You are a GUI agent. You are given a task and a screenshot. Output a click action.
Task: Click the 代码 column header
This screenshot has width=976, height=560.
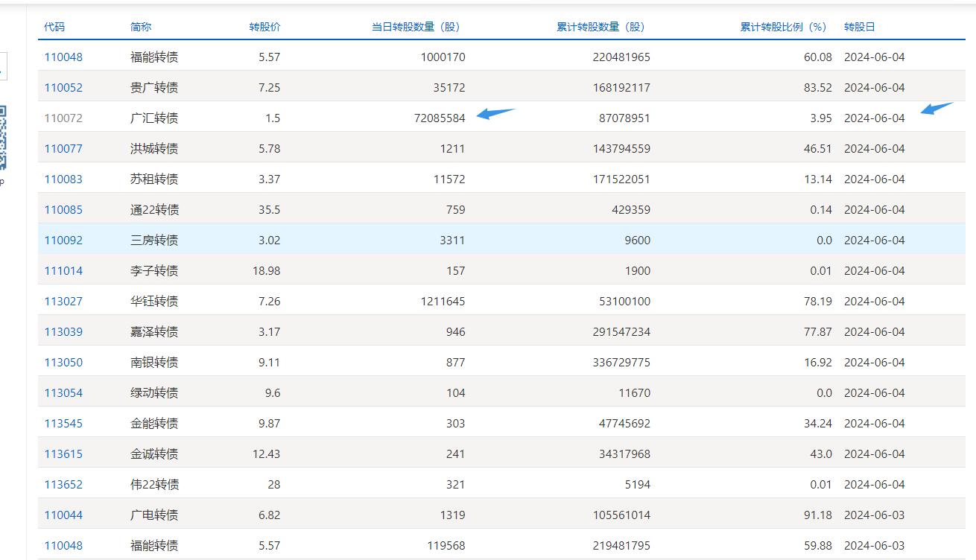[x=54, y=27]
